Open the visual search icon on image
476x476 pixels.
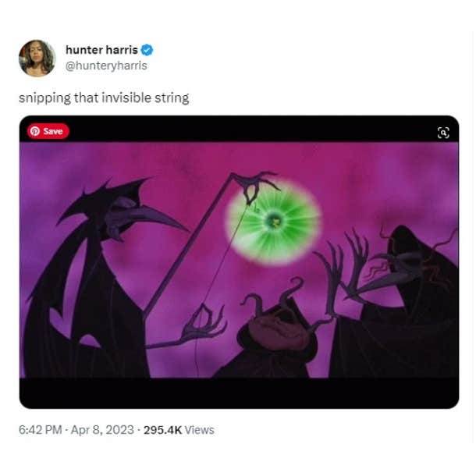coord(443,133)
